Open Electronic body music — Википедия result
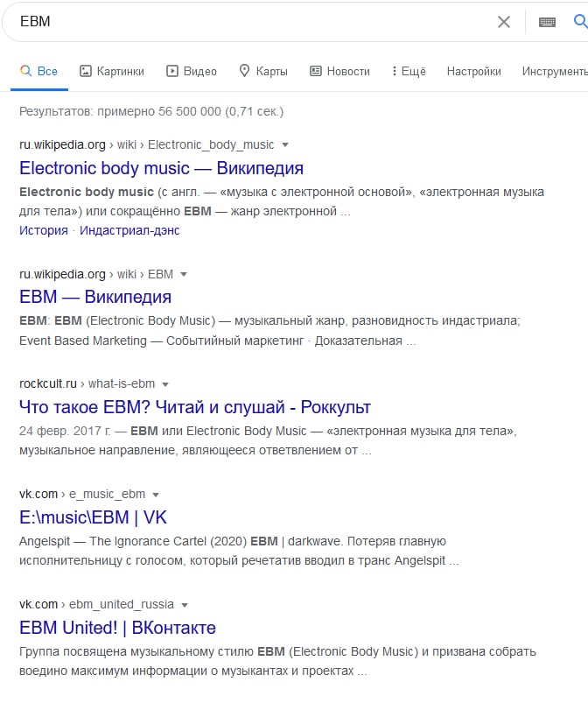 (x=161, y=168)
